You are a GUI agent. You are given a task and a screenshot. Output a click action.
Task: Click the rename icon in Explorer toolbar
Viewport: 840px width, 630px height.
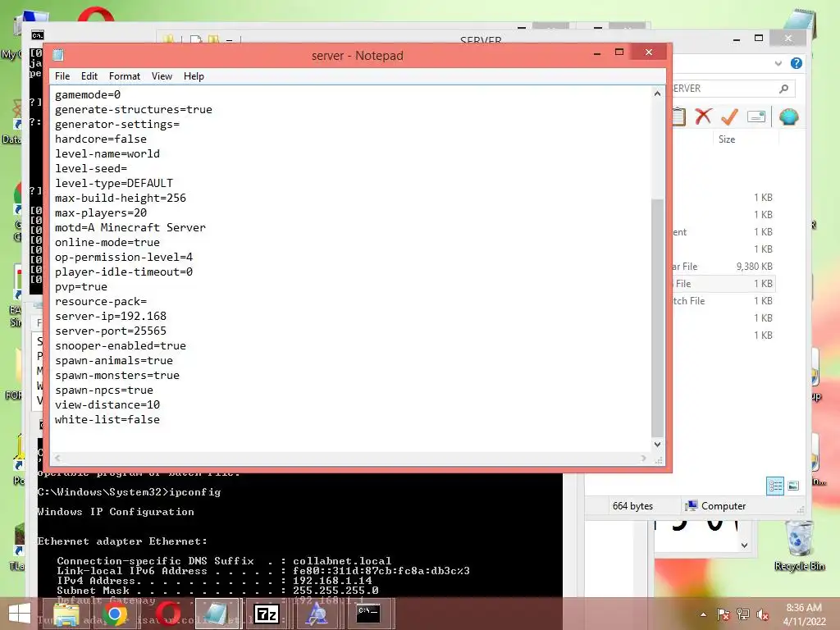pos(756,116)
